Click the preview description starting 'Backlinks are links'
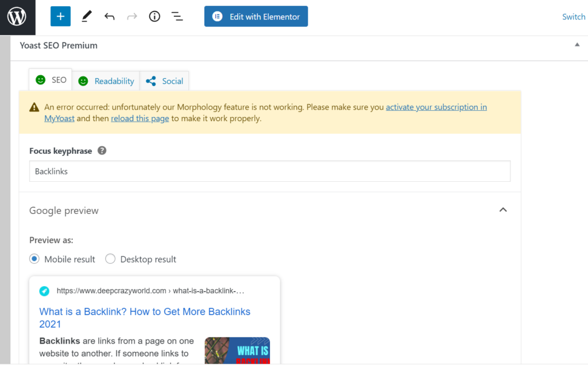Screen dimensions: 588x366 click(x=117, y=351)
